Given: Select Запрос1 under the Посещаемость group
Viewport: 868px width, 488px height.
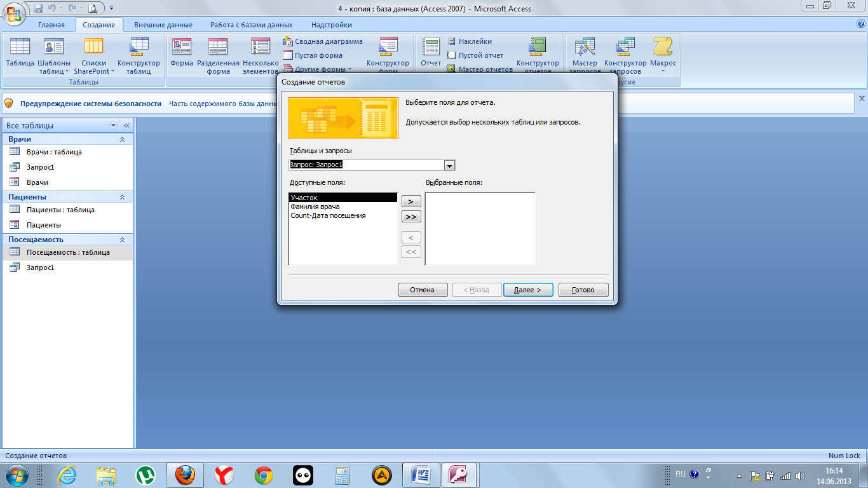Looking at the screenshot, I should pos(68,268).
